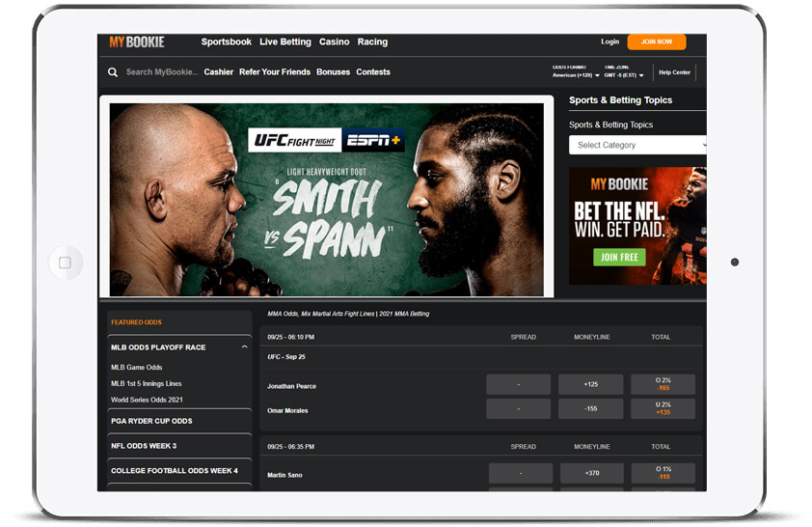Click the orange JOIN NOW button

click(x=657, y=42)
